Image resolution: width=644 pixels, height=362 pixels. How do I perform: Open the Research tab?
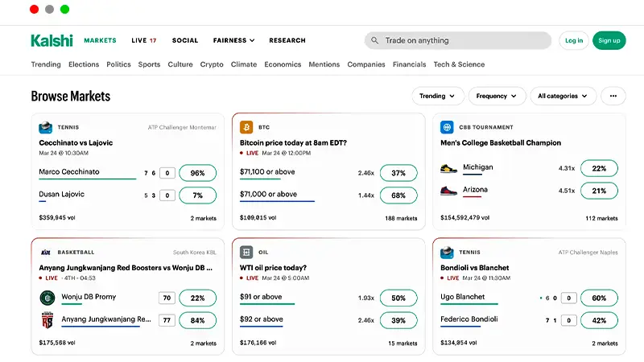[287, 41]
